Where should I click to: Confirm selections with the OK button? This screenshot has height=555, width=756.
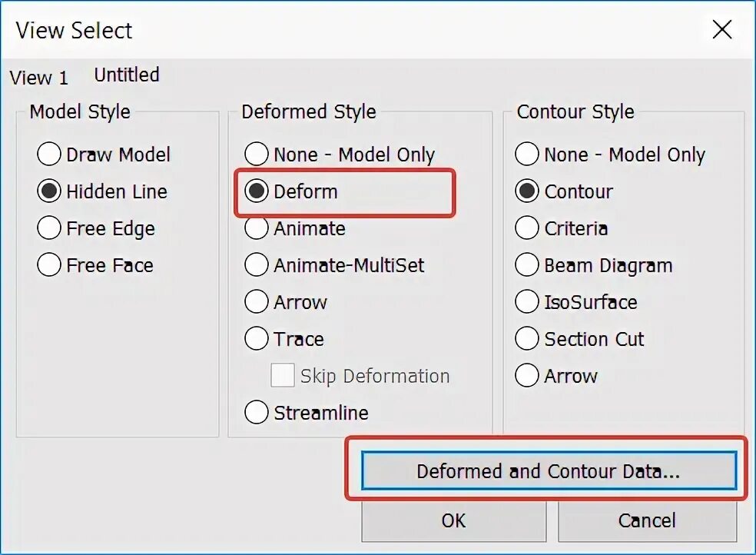coord(453,520)
